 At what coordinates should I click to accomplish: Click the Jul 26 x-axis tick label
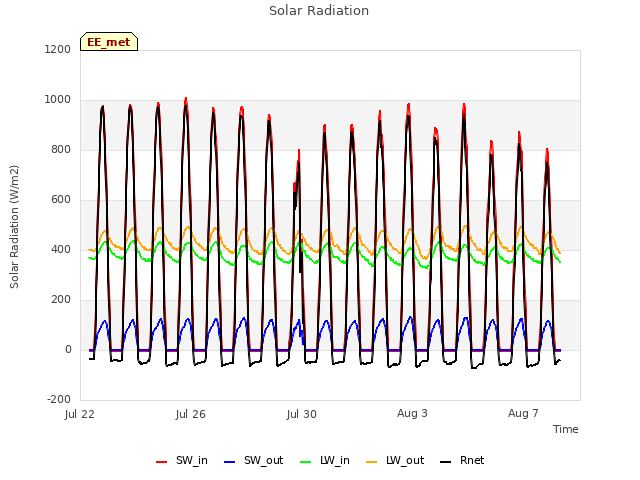pyautogui.click(x=191, y=414)
